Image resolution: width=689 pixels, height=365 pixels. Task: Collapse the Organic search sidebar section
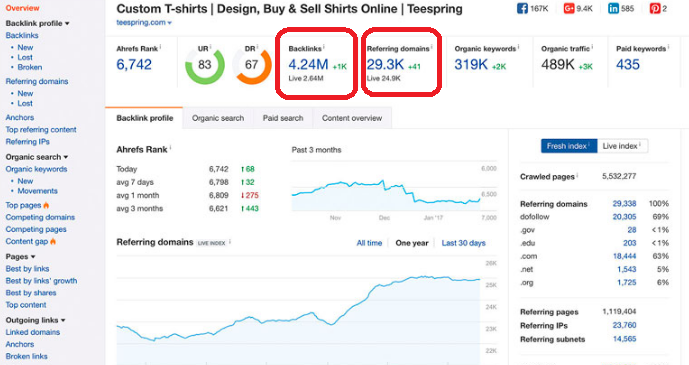37,157
